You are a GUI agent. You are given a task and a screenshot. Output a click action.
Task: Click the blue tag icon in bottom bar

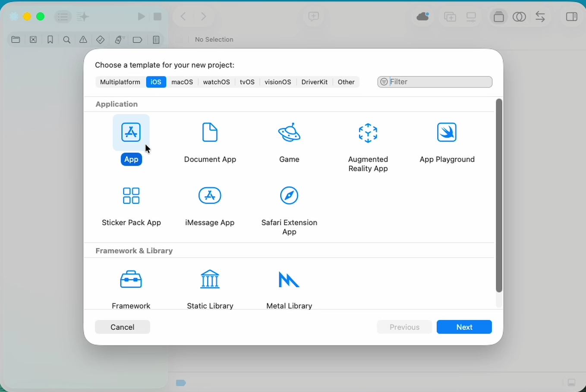click(181, 383)
